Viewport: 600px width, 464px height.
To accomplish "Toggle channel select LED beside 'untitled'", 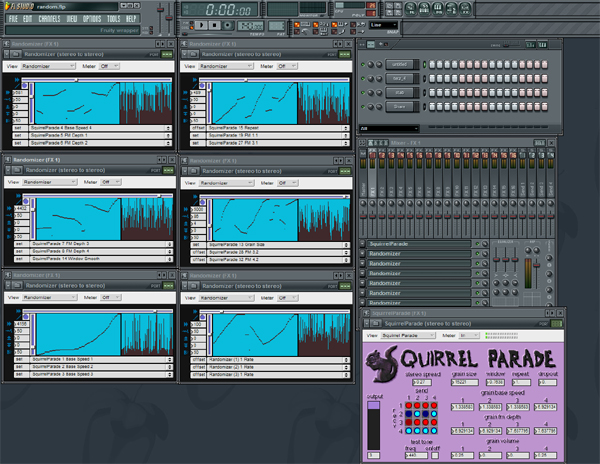I will point(424,65).
